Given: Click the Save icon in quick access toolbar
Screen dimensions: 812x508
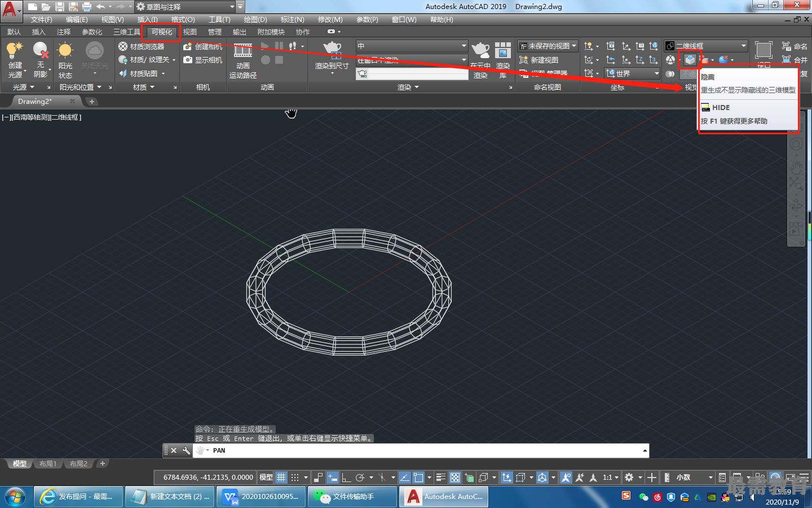Looking at the screenshot, I should [x=59, y=7].
